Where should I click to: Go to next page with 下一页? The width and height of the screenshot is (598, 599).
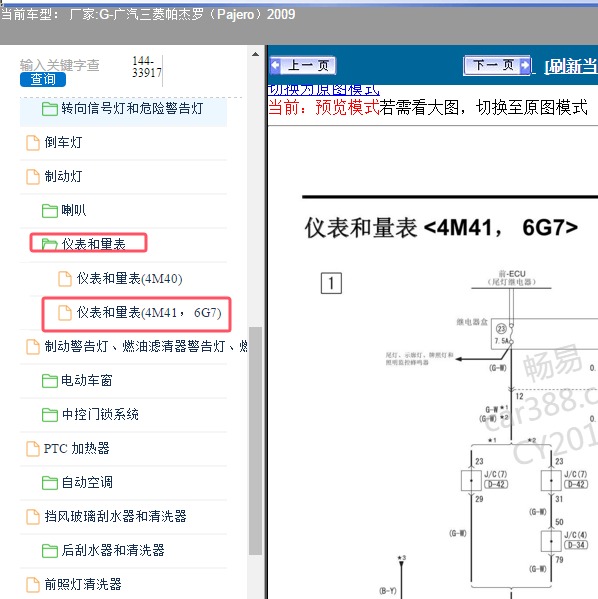[x=497, y=65]
